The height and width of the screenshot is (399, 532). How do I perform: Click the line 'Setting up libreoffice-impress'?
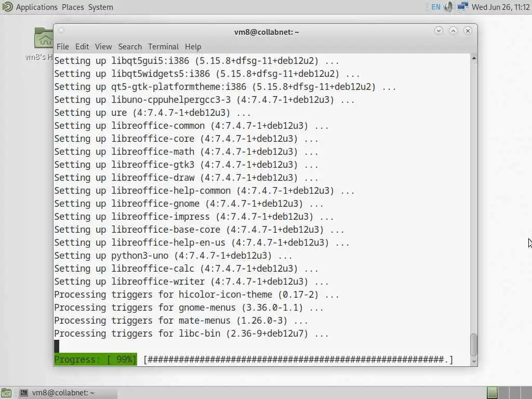click(x=194, y=217)
